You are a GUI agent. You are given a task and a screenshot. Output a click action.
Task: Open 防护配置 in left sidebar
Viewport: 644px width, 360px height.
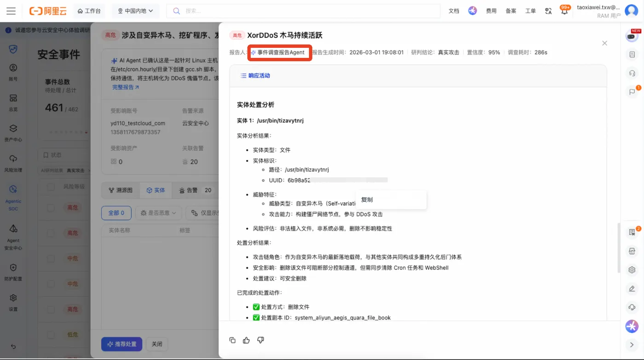click(x=13, y=272)
